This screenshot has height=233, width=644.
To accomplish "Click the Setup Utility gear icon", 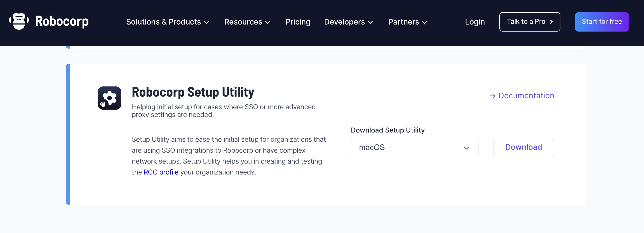I will (110, 98).
